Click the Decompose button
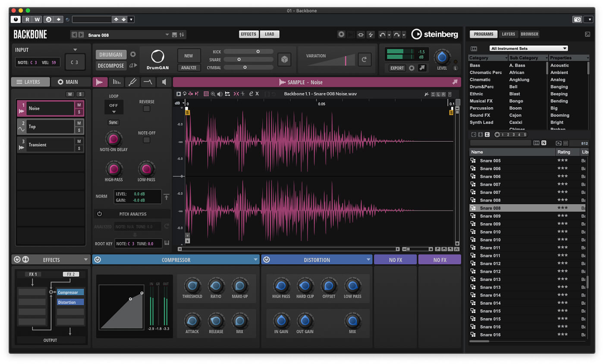Image resolution: width=604 pixels, height=364 pixels. 111,66
